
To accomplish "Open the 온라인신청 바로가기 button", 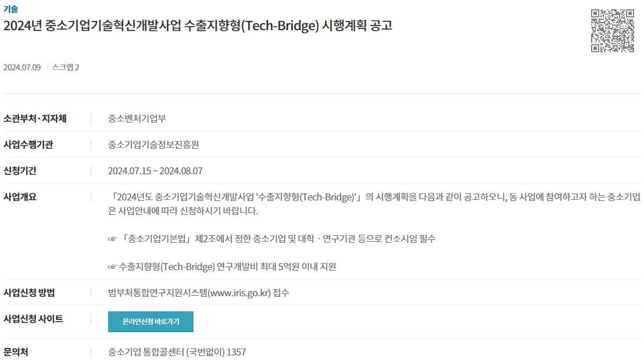I will coord(151,322).
